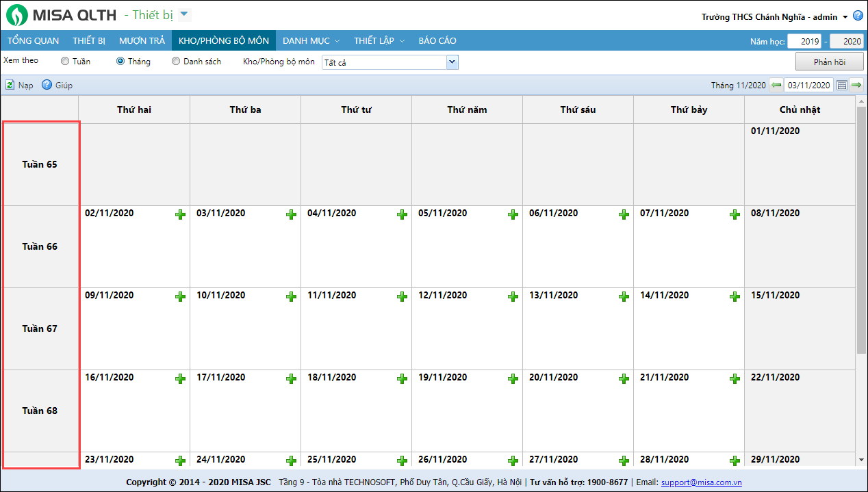The image size is (868, 492).
Task: Click the Thứ hai column header
Action: tap(134, 109)
